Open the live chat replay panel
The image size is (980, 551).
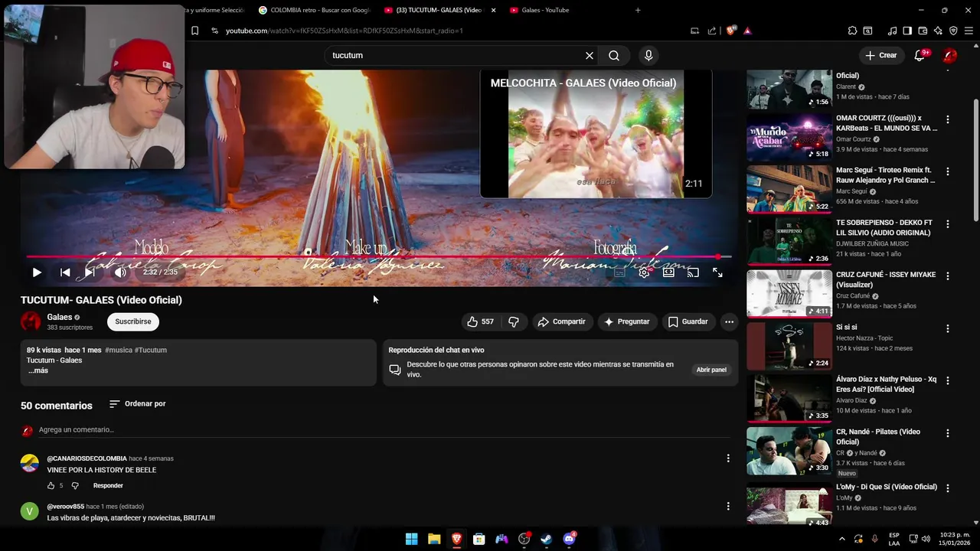[x=711, y=370]
